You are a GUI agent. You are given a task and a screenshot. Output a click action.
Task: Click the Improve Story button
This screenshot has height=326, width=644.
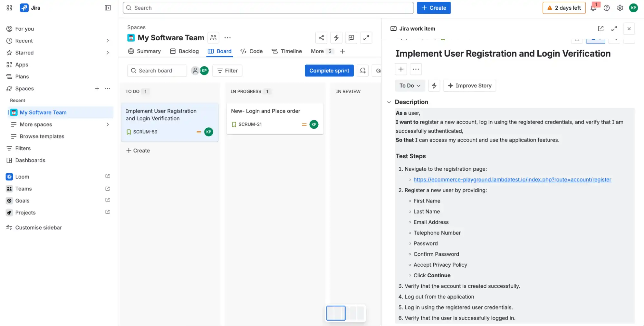(469, 85)
